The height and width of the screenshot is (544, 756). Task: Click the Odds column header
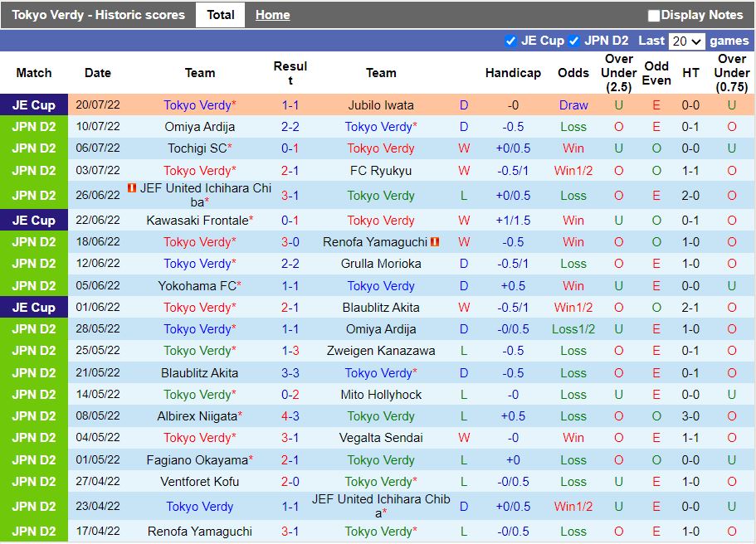click(573, 73)
